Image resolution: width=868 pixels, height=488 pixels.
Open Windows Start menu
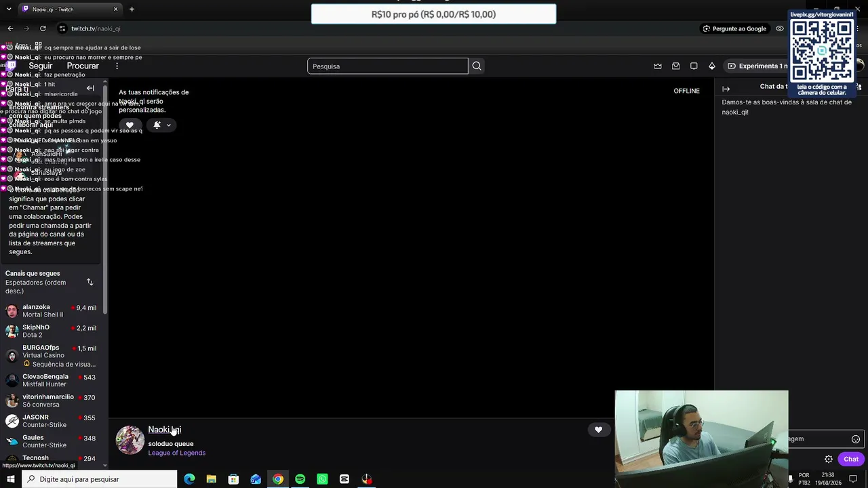tap(10, 479)
